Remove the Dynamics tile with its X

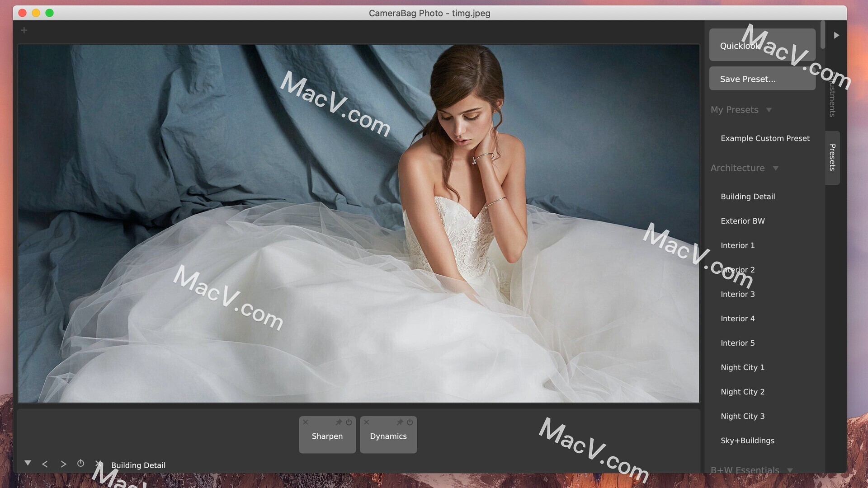click(367, 422)
